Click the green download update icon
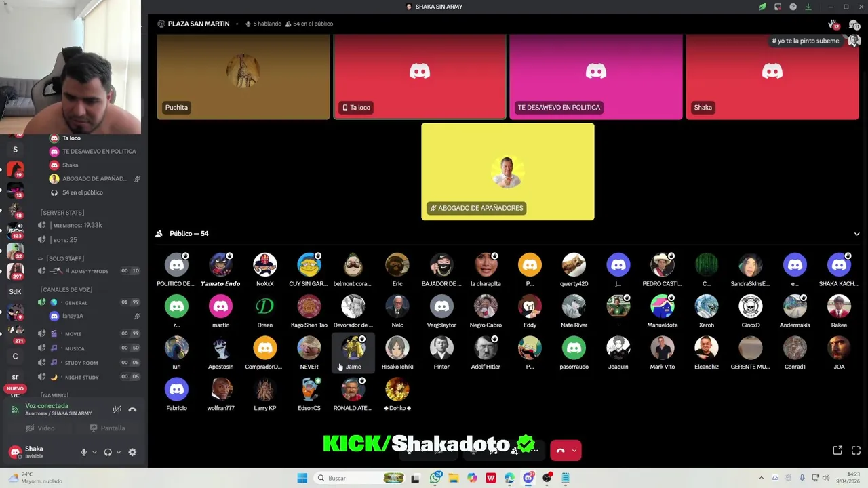 coord(808,7)
